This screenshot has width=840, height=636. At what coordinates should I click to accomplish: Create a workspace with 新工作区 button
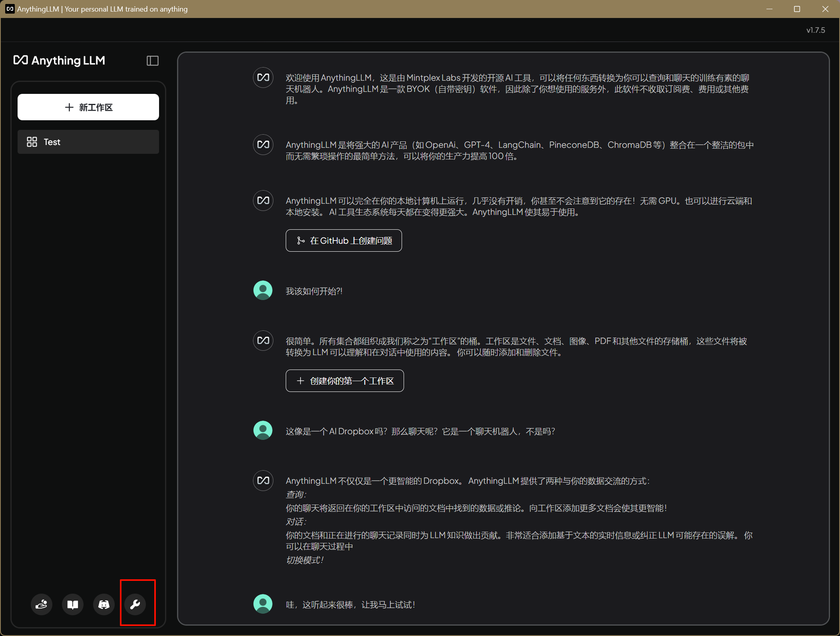click(88, 107)
